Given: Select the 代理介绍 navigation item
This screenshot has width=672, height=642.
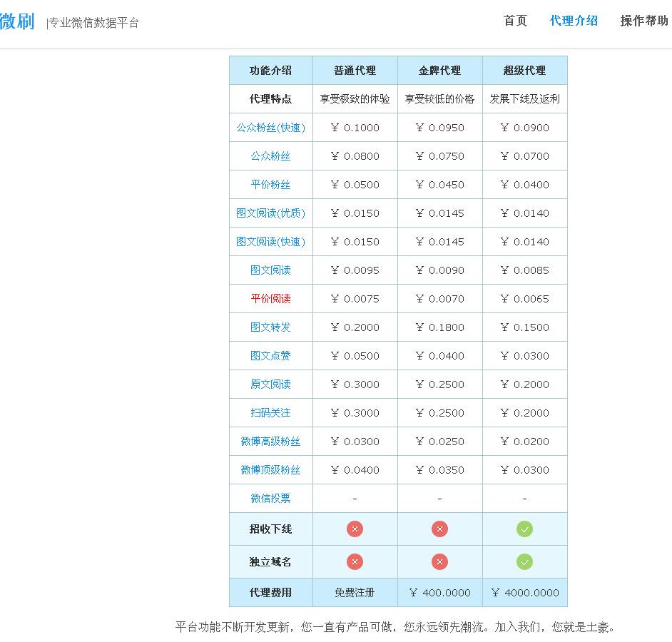Looking at the screenshot, I should [574, 21].
